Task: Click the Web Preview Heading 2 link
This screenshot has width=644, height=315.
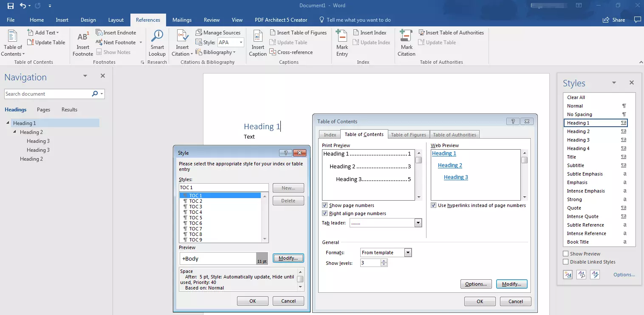Action: 450,165
